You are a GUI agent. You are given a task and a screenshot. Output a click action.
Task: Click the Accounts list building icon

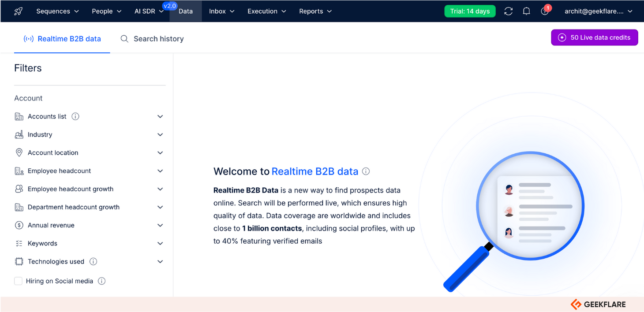pos(19,116)
